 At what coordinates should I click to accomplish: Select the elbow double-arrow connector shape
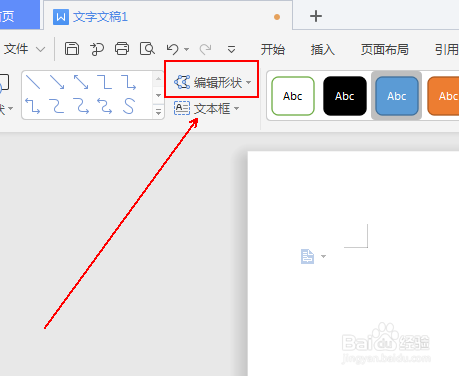point(33,106)
